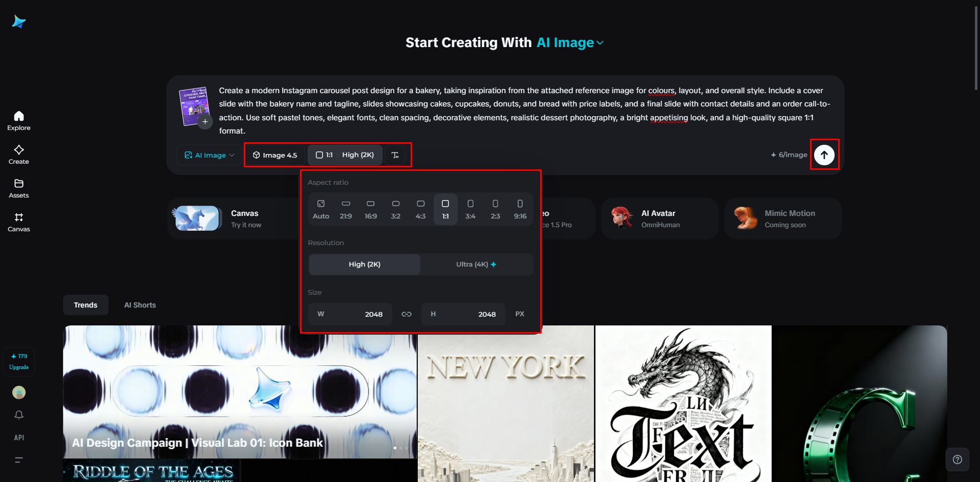This screenshot has width=980, height=482.
Task: Select the Trends tab
Action: click(86, 305)
